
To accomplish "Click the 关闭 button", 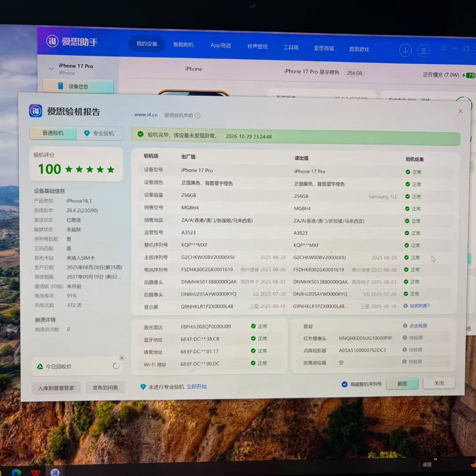I will 439,383.
